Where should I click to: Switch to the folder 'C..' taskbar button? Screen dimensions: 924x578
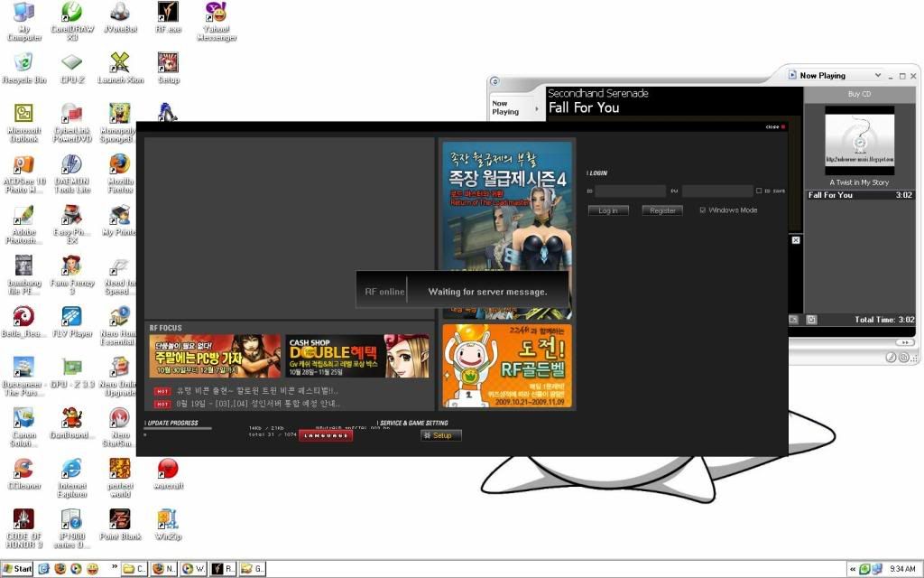click(x=135, y=569)
